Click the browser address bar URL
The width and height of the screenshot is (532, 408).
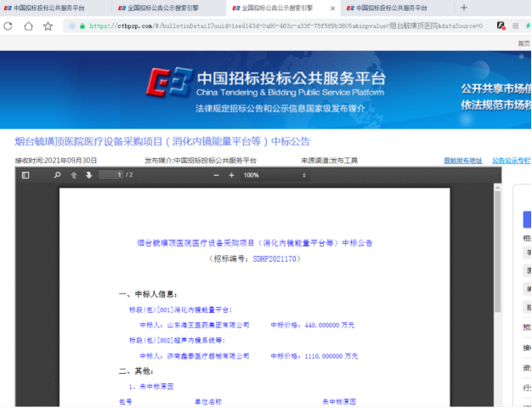coord(280,26)
